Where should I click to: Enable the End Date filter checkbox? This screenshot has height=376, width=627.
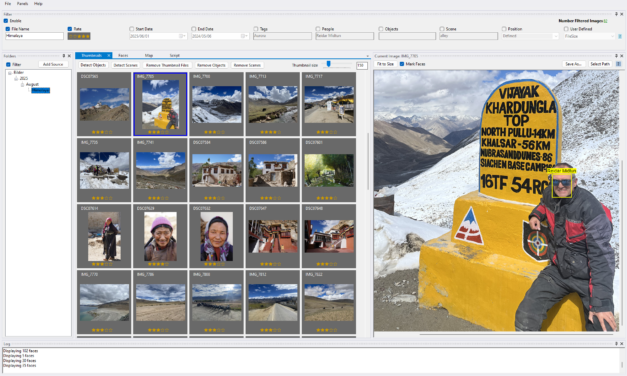[x=194, y=29]
